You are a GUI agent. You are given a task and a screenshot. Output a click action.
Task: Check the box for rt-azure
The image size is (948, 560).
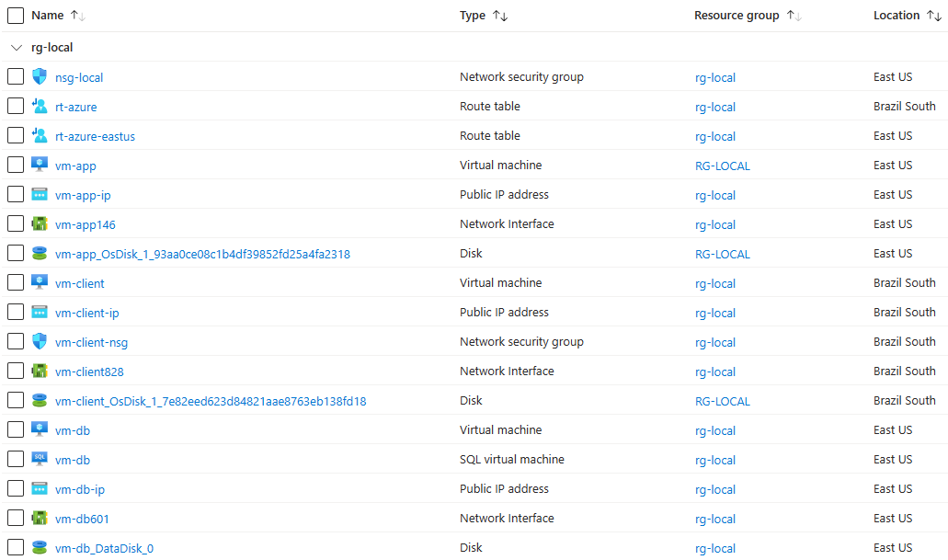tap(16, 106)
